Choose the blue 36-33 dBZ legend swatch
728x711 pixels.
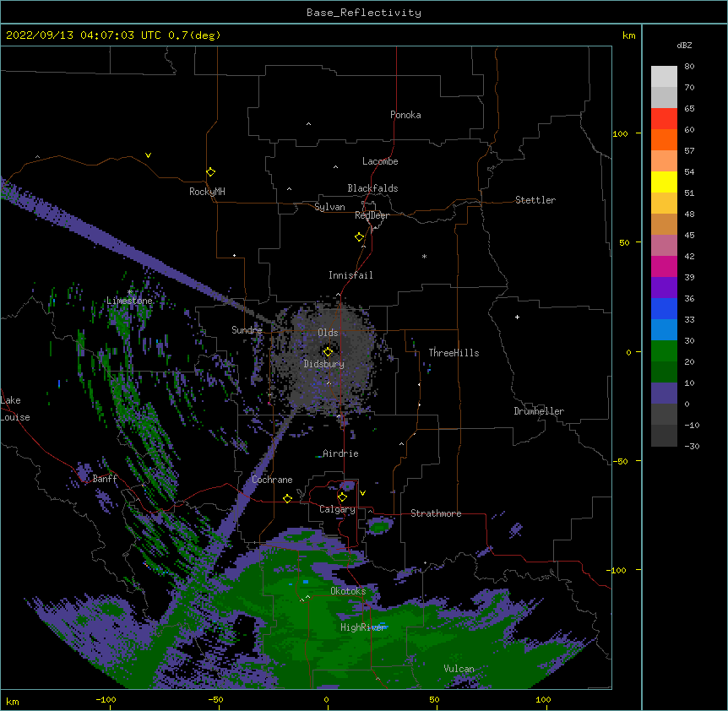point(664,309)
